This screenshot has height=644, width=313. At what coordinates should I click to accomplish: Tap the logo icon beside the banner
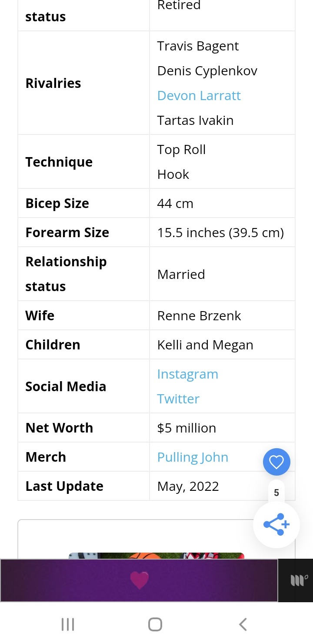tap(299, 580)
